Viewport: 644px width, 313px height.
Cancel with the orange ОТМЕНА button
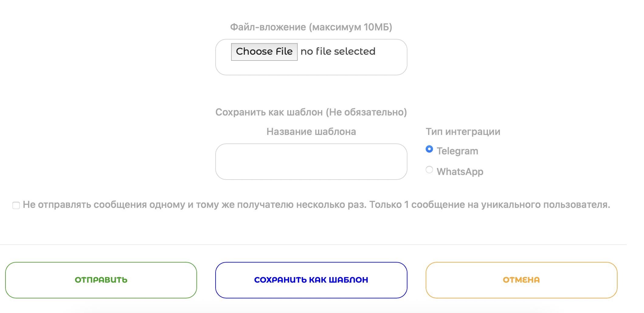[521, 280]
